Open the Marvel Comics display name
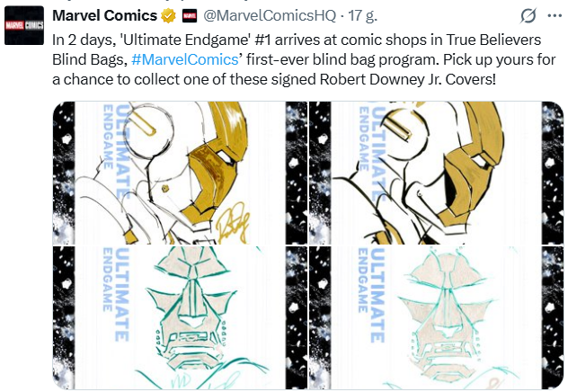568x392 pixels. (x=104, y=15)
